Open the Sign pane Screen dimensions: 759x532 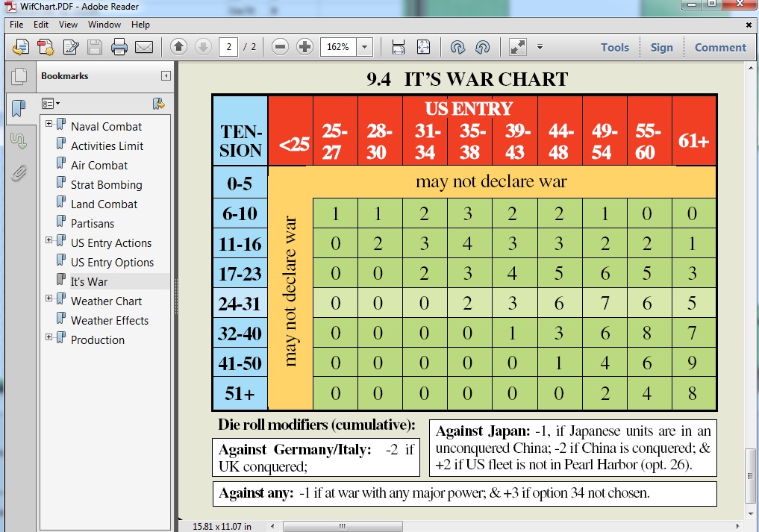pos(662,47)
